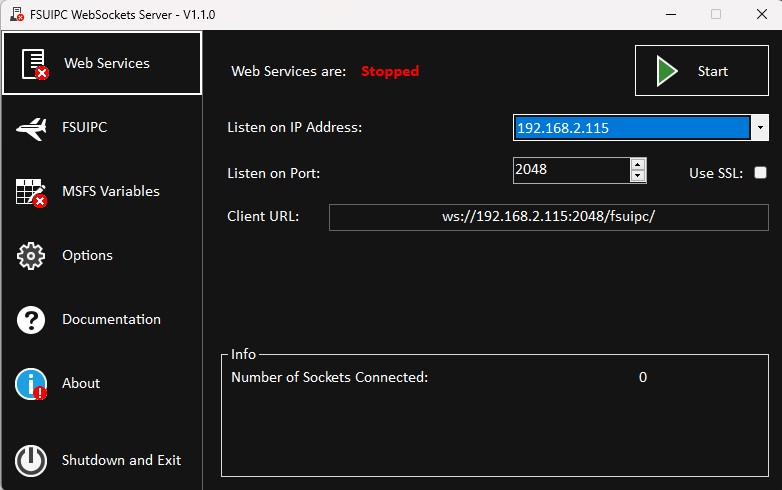Click the Web Services are label

pos(289,71)
